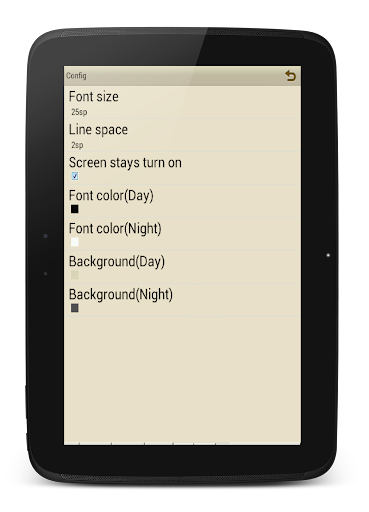
Task: Open the Line space setting
Action: click(182, 136)
